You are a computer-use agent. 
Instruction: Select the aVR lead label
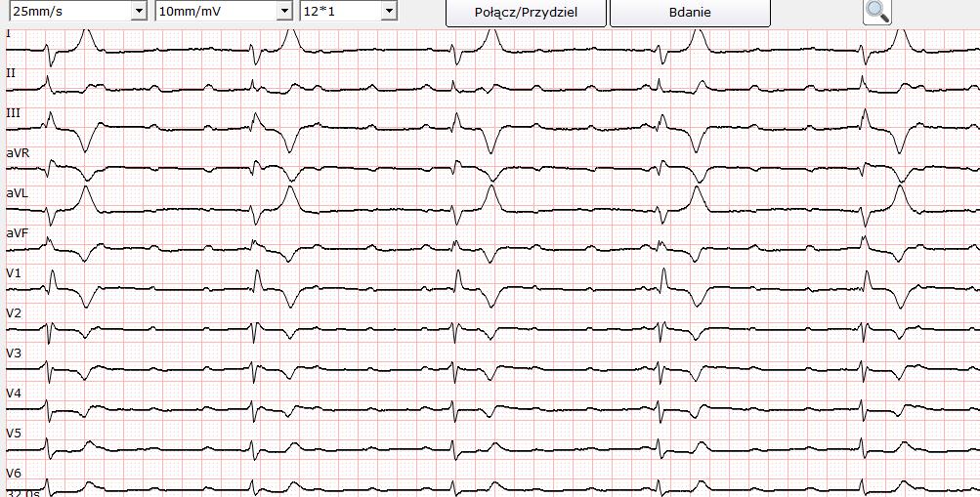[17, 153]
